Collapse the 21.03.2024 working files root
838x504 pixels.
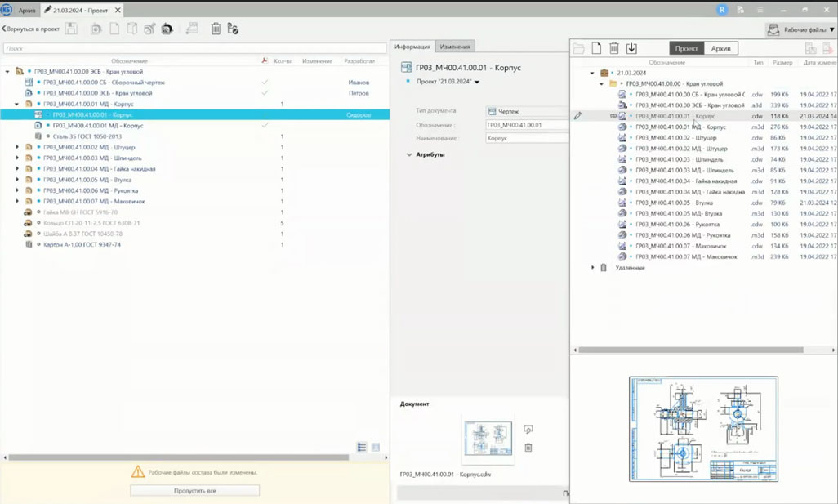point(592,73)
